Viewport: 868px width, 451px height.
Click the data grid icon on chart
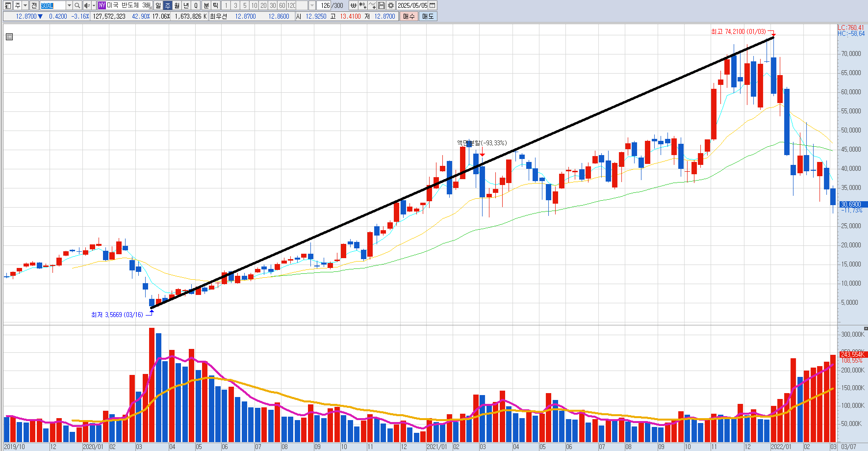pos(9,37)
